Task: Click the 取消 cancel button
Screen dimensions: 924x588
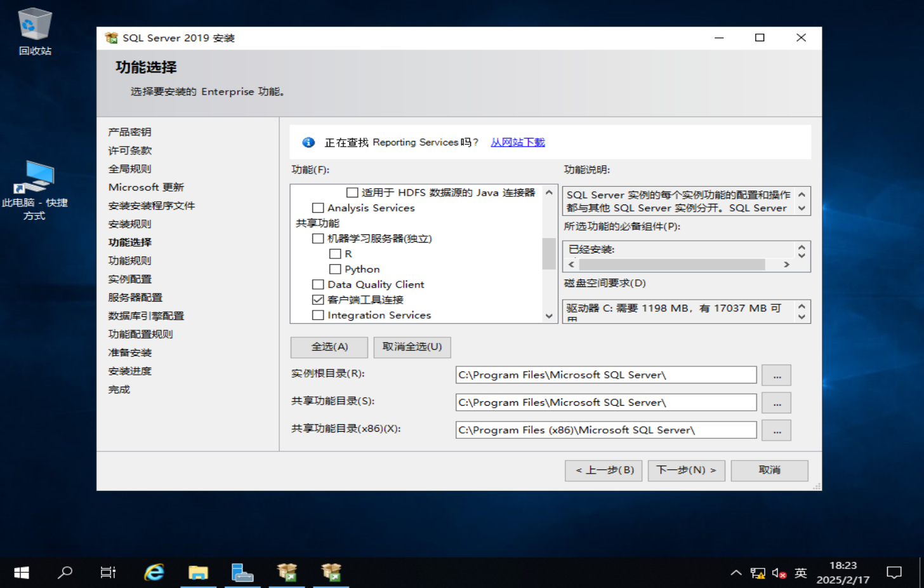Action: 770,471
